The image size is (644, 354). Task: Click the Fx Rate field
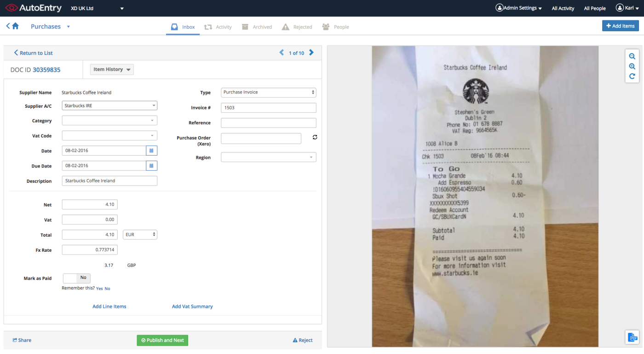(90, 250)
